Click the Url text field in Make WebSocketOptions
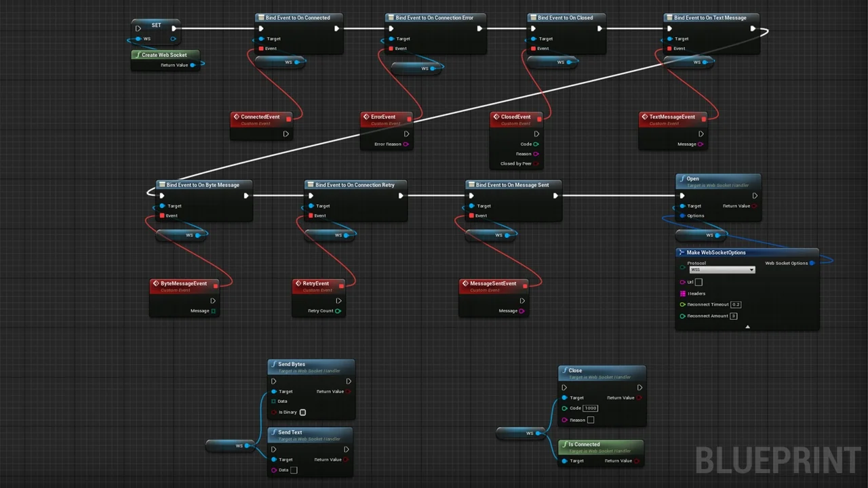The width and height of the screenshot is (868, 488). 698,282
